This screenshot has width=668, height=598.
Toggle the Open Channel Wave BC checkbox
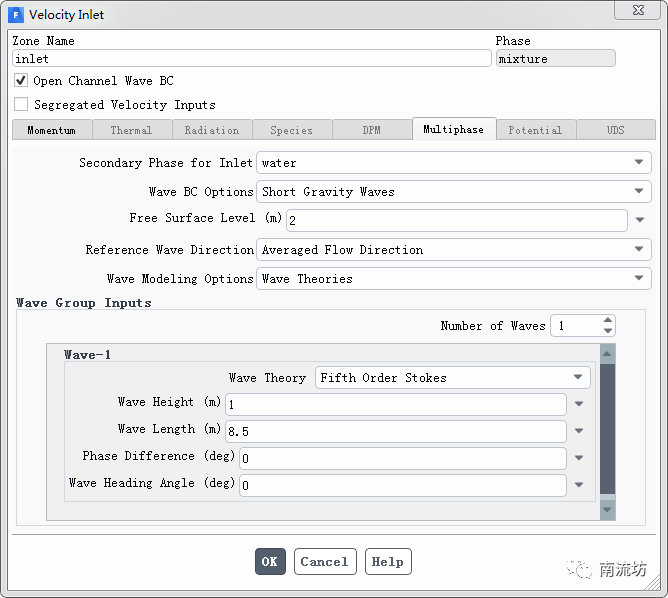pyautogui.click(x=21, y=81)
